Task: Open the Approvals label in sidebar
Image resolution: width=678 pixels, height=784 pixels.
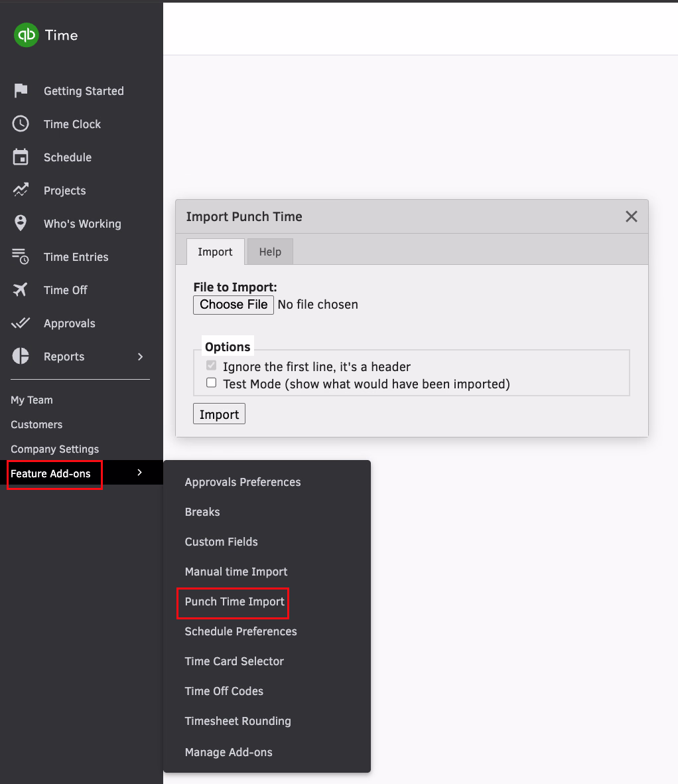Action: click(70, 323)
